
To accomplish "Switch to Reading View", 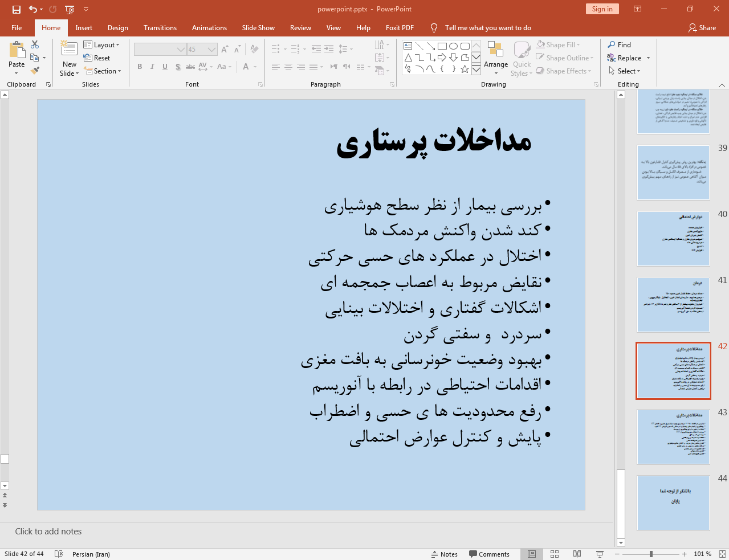I will click(x=577, y=554).
